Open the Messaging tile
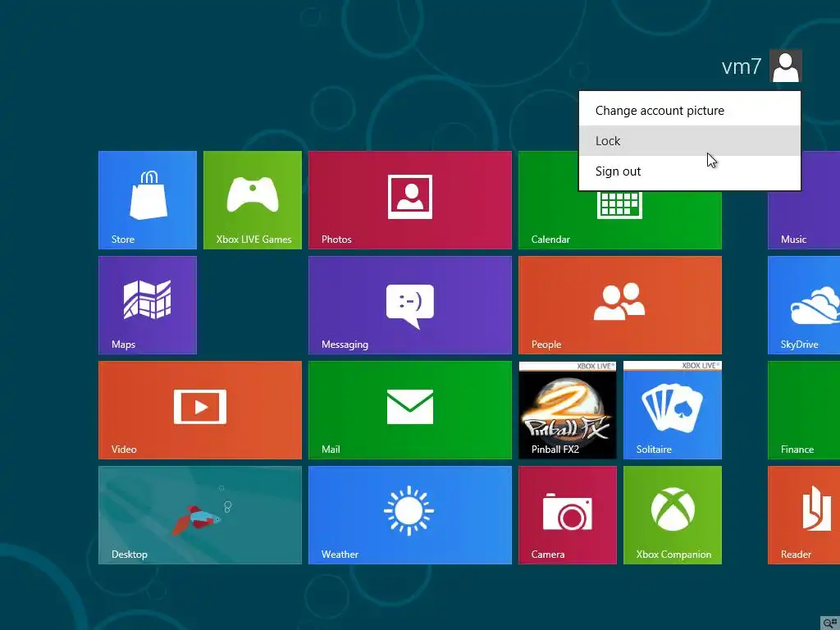Screen dimensions: 840x630 410,305
